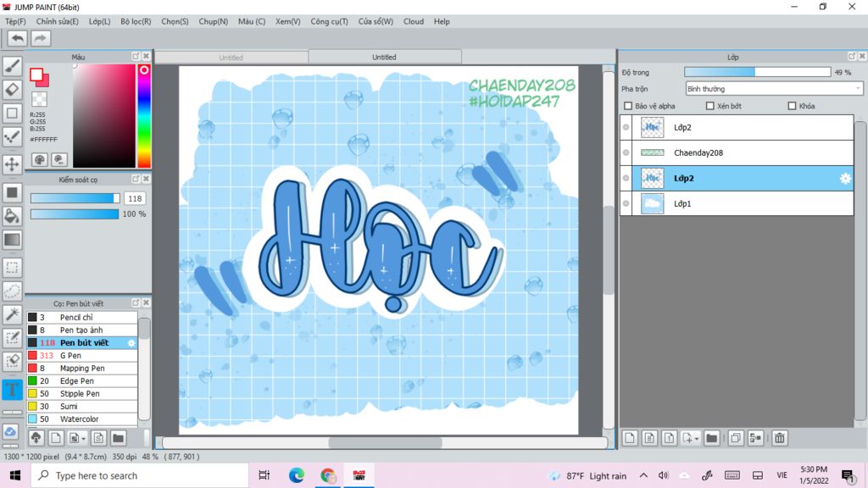Screen dimensions: 868x488
Task: Select the Brush tool
Action: coord(12,66)
